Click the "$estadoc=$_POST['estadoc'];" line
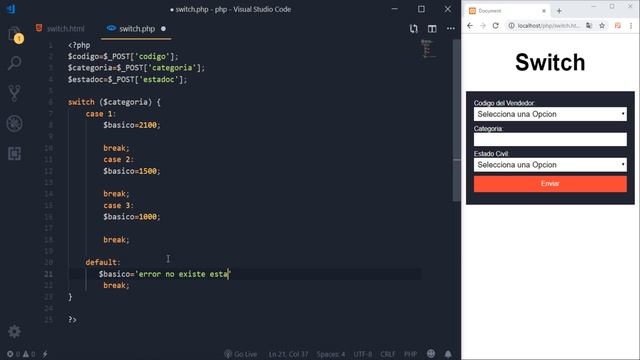 127,79
